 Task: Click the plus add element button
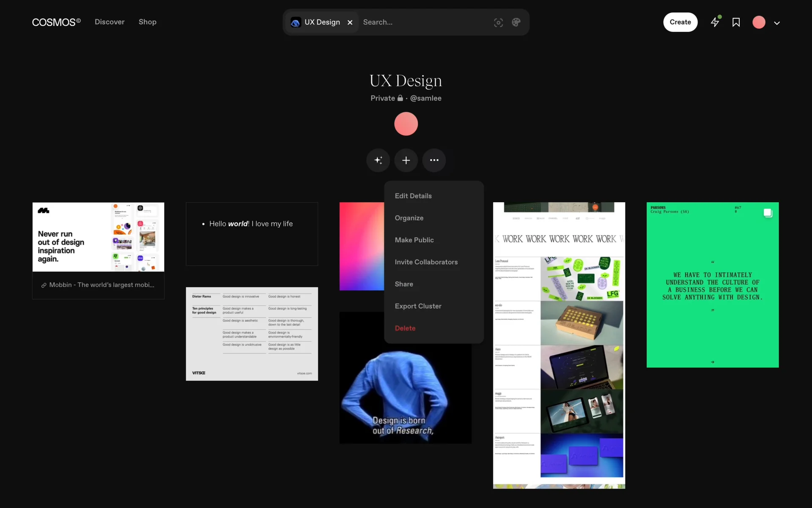click(x=406, y=160)
